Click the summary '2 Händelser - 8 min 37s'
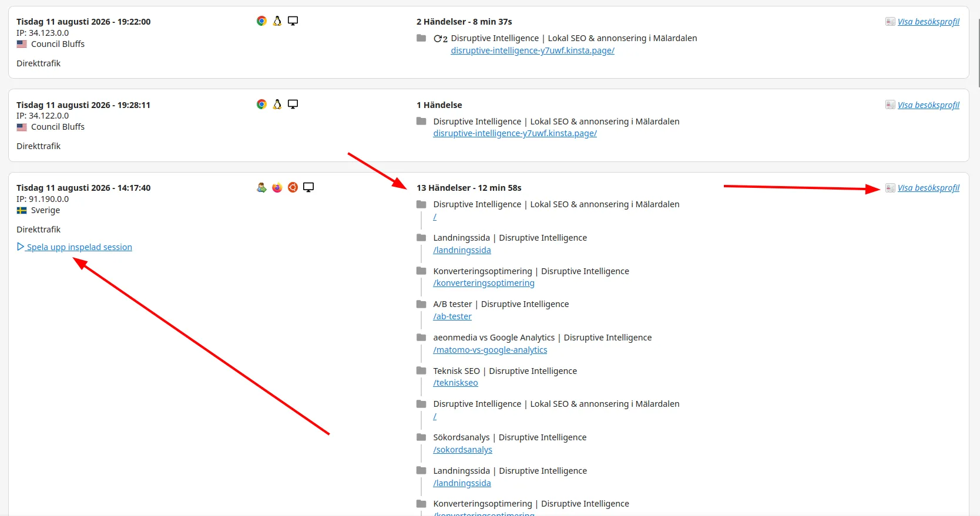980x516 pixels. [464, 22]
